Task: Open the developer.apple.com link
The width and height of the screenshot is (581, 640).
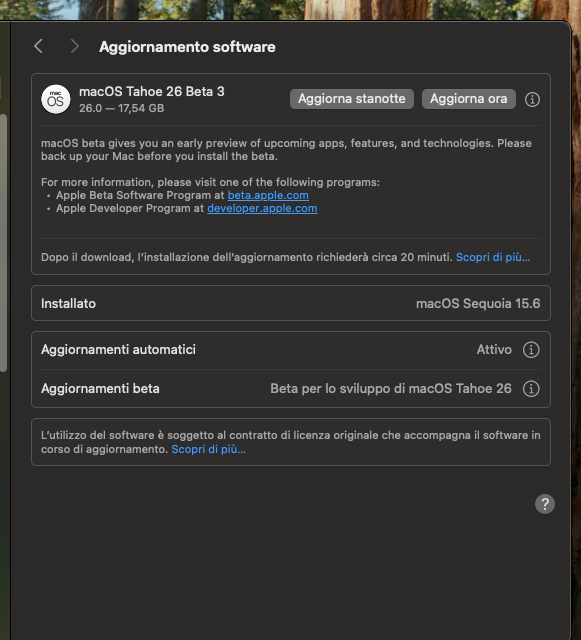Action: tap(262, 209)
